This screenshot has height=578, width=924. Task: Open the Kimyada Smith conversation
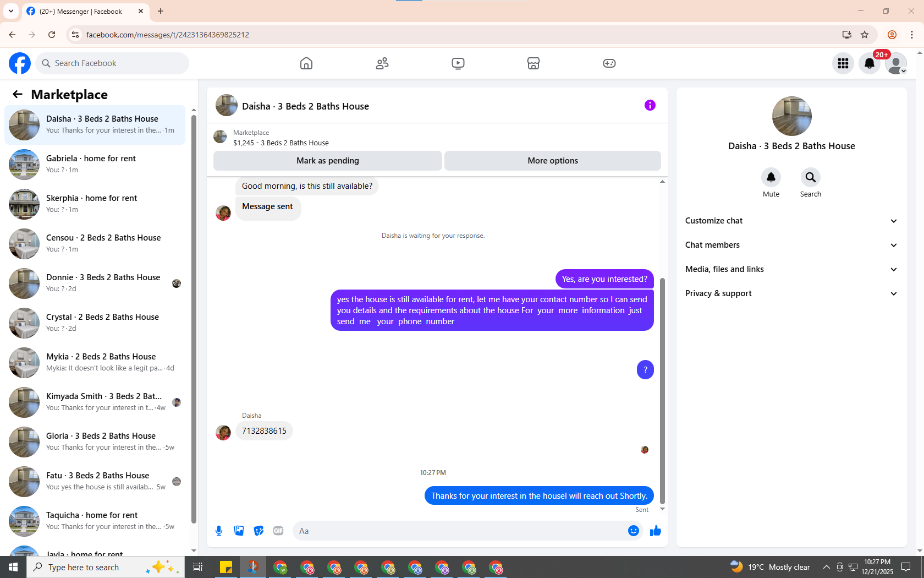(95, 402)
